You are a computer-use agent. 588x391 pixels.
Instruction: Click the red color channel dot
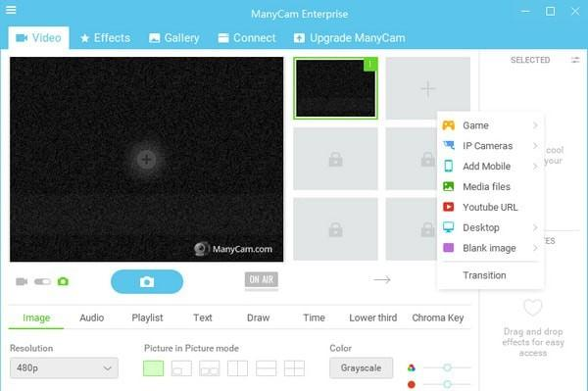click(x=412, y=384)
